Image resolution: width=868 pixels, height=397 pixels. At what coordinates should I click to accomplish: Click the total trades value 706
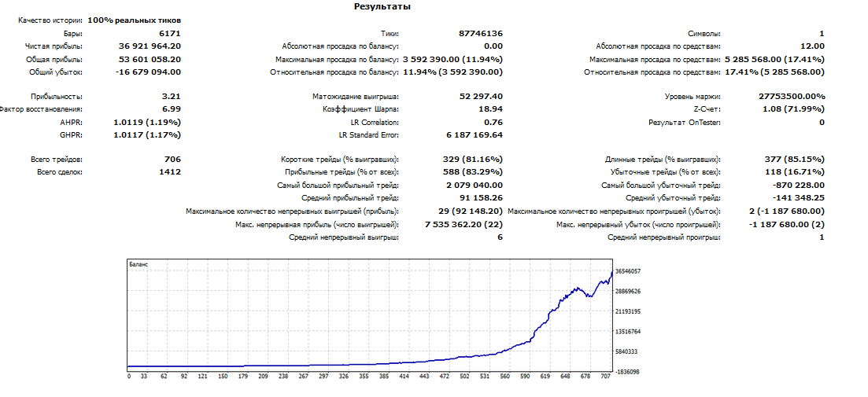(x=172, y=160)
